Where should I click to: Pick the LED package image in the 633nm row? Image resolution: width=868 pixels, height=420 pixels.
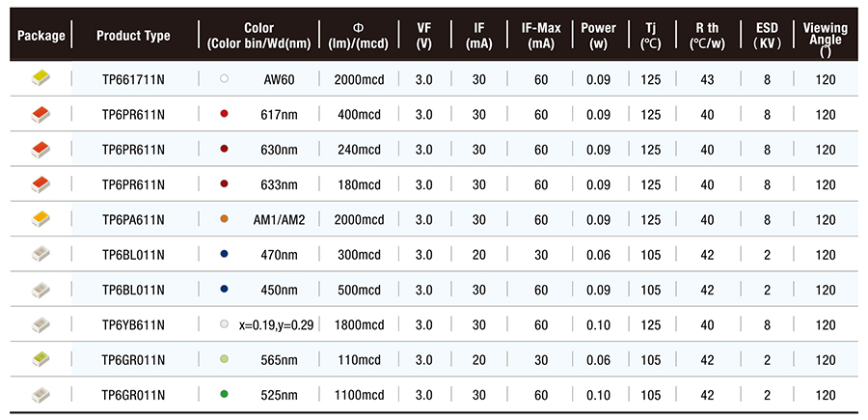41,184
